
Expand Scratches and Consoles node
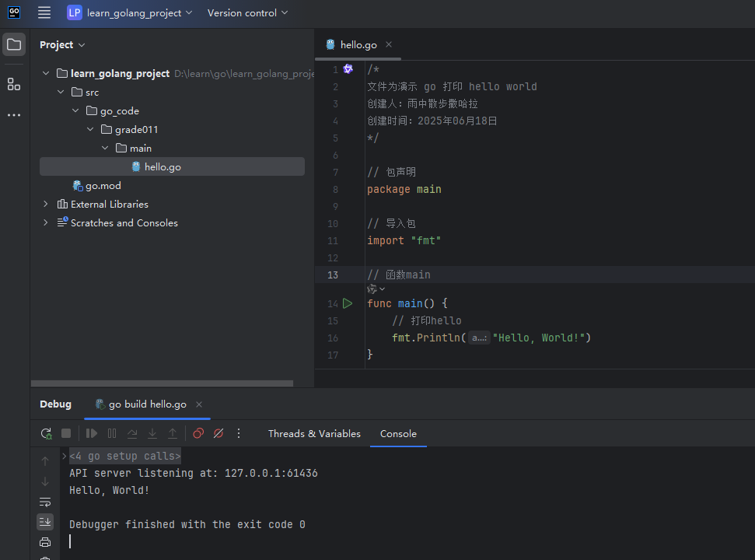point(46,223)
